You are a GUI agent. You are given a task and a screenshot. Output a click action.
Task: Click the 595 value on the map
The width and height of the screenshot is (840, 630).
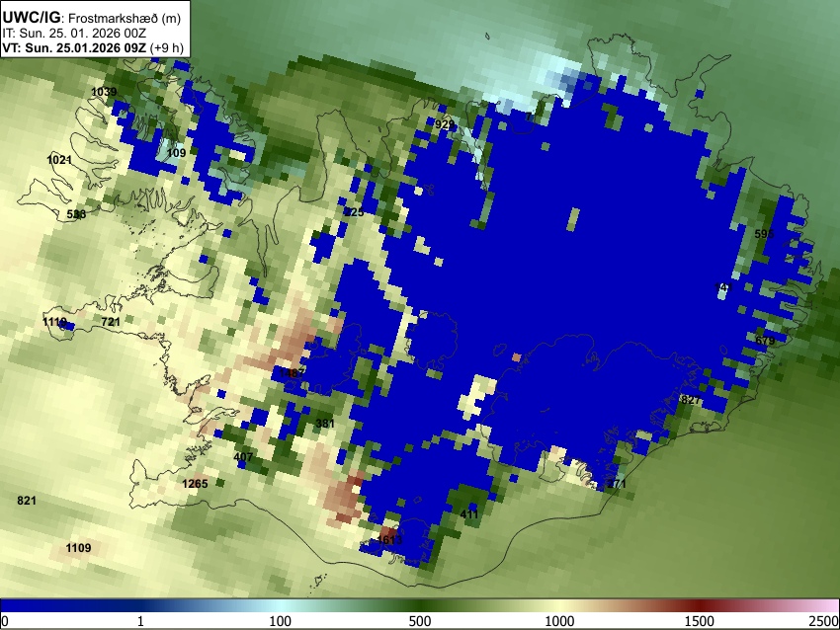[764, 233]
